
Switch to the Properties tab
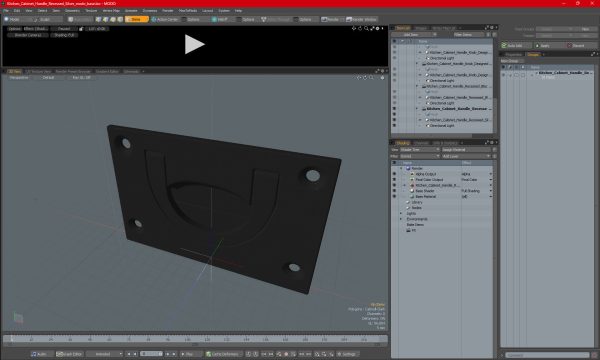[x=514, y=55]
